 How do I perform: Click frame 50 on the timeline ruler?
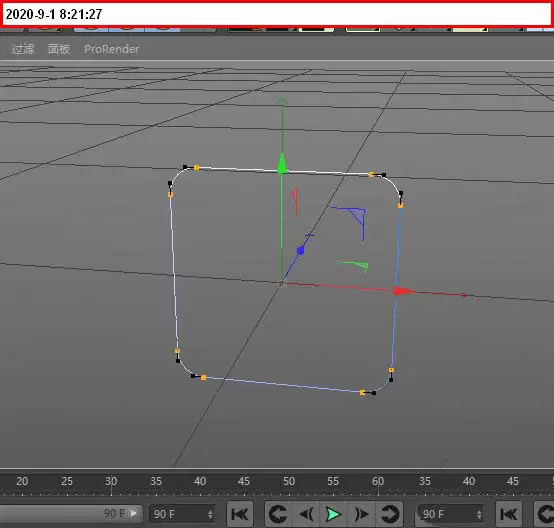point(289,481)
